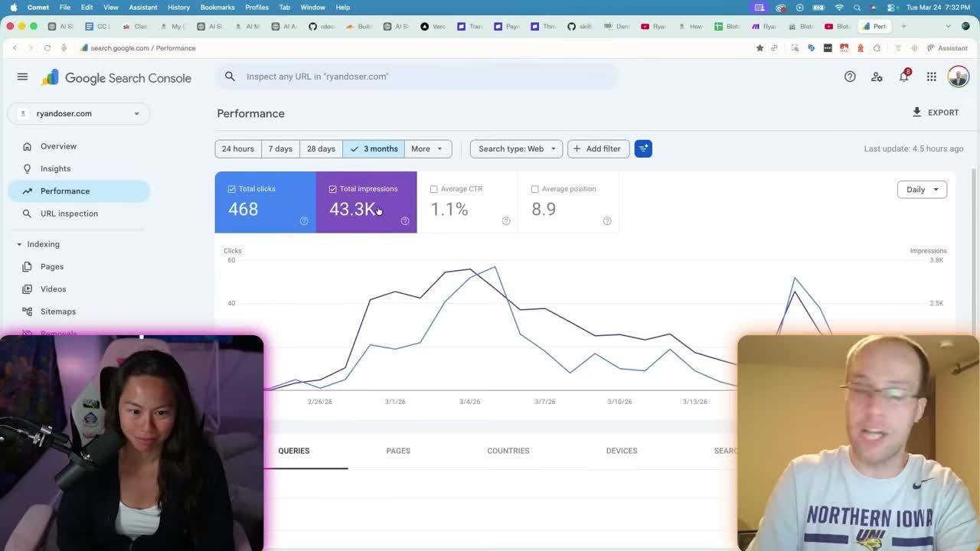980x551 pixels.
Task: Open the Assistant menu in menu bar
Action: click(x=142, y=8)
